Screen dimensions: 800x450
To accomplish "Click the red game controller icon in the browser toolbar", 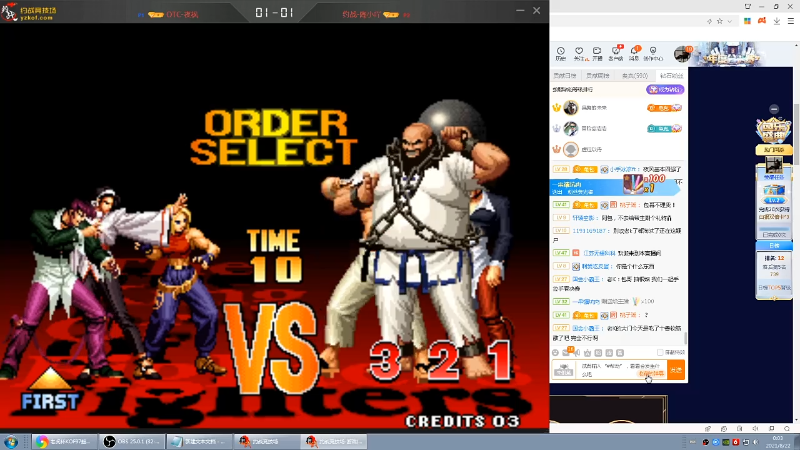I will 762,21.
